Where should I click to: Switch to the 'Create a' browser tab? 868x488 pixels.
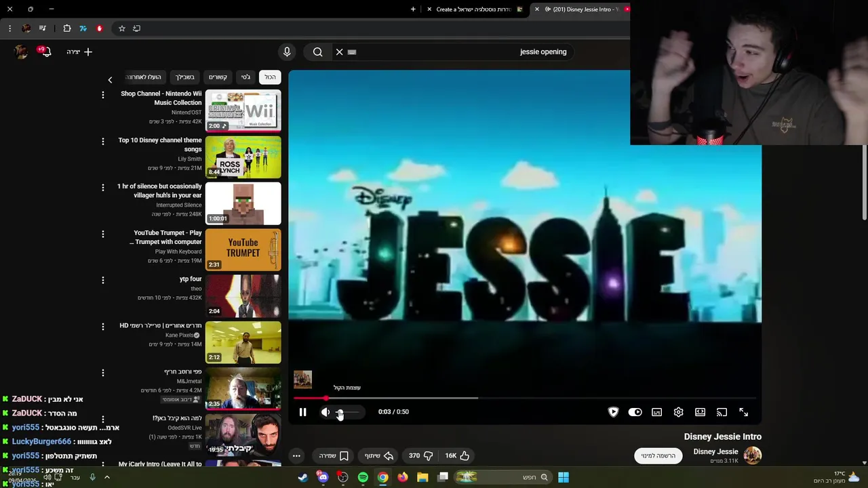(475, 9)
